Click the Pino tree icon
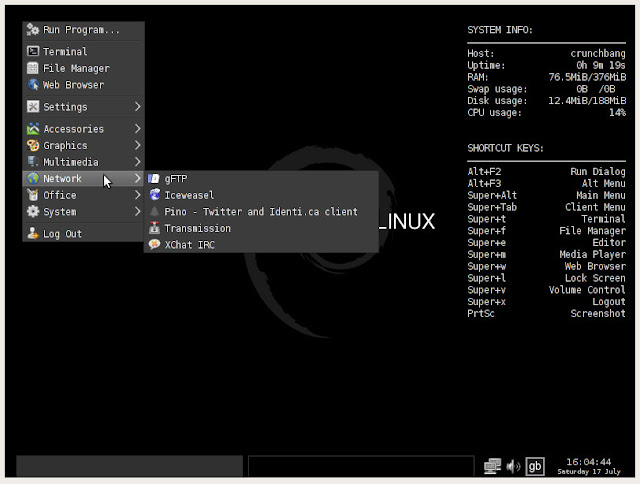 154,211
